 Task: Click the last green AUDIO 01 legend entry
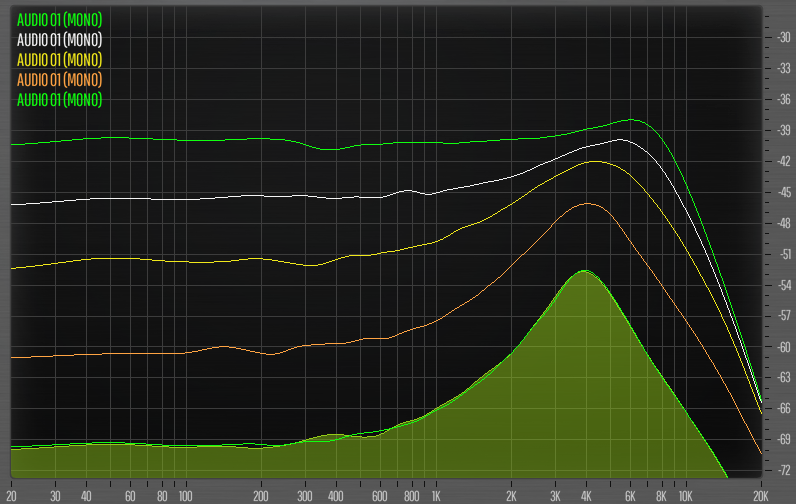[59, 99]
